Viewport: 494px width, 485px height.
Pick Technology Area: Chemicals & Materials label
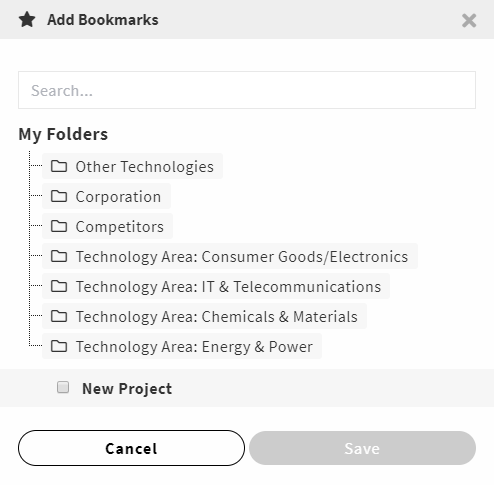tap(217, 316)
